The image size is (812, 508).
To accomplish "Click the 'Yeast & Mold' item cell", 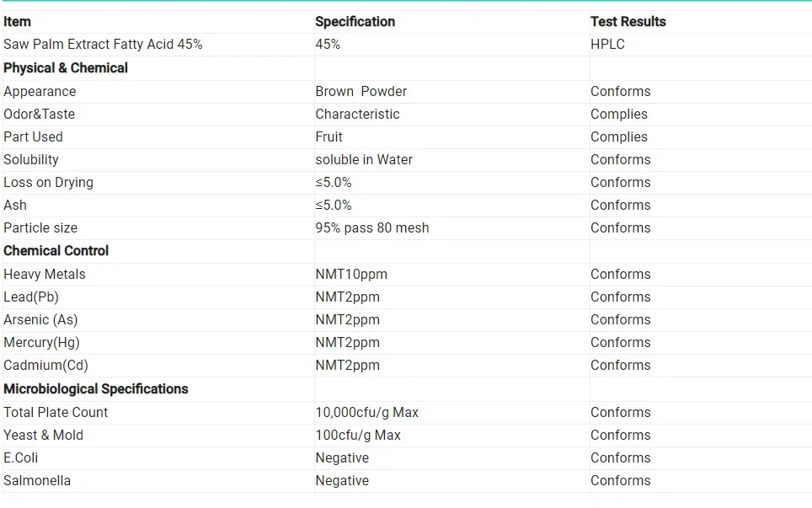I will click(43, 436).
